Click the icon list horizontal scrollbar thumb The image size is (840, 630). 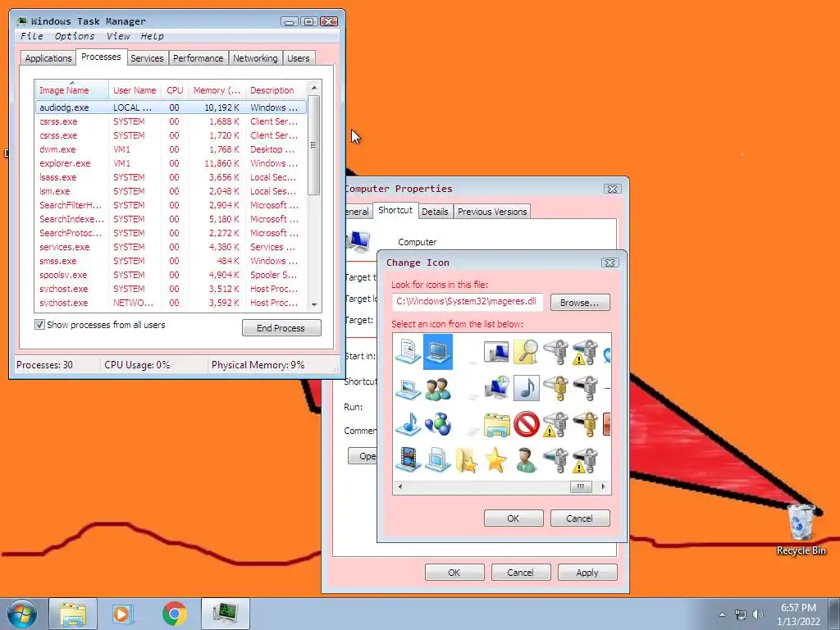click(581, 486)
